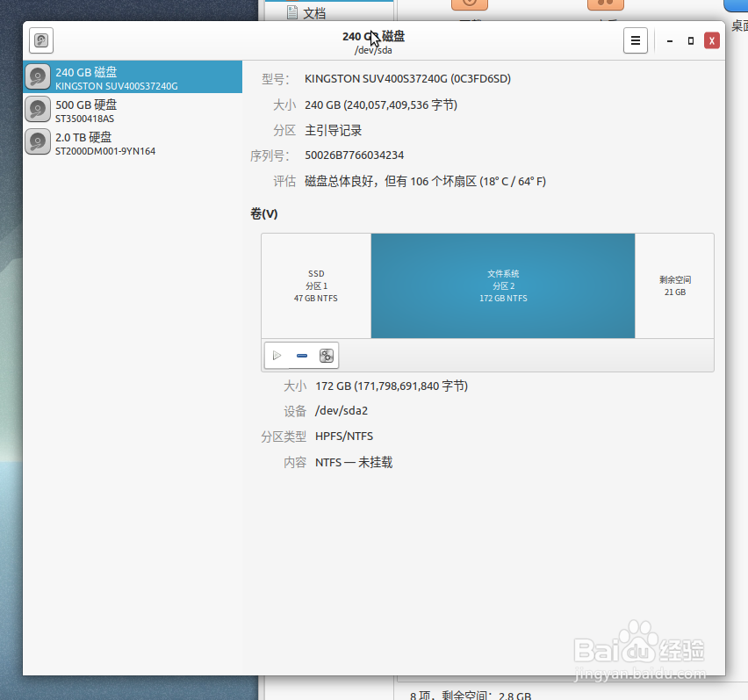Click the drive icon for ST2000DM001-9YN164

(x=37, y=141)
